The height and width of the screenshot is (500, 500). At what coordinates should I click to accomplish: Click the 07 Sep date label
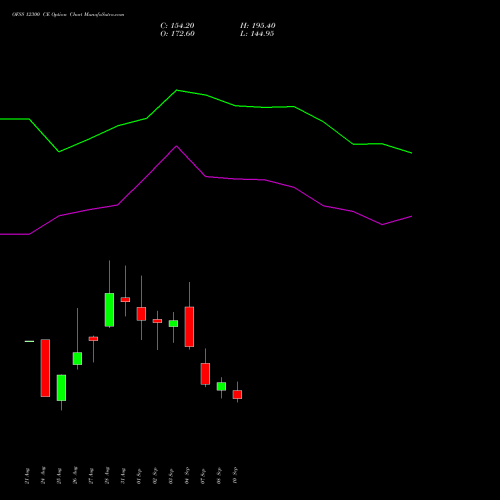[x=203, y=476]
